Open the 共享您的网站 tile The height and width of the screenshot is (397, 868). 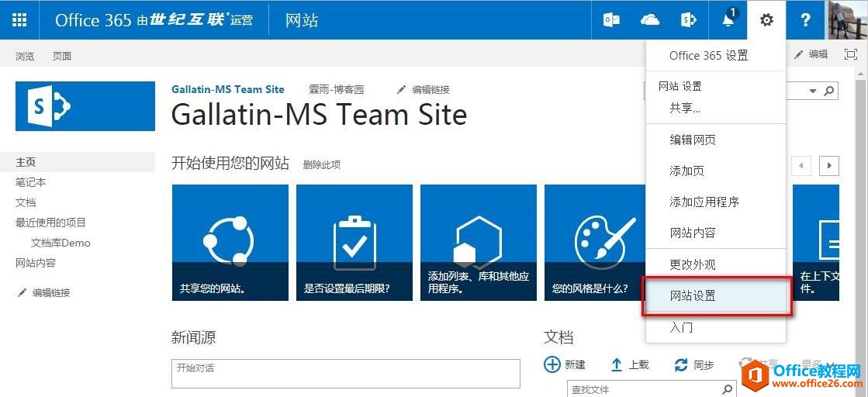tap(230, 243)
